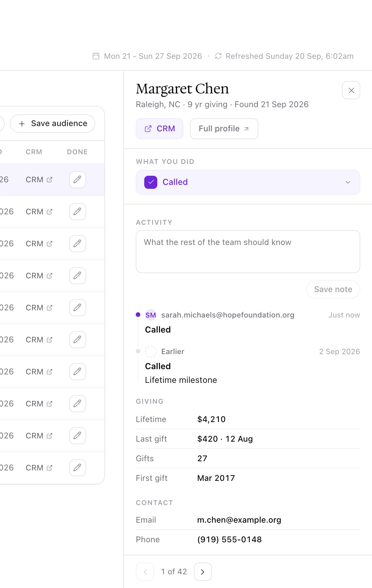Click the Lifetime giving value $4,210
Viewport: 372px width, 588px height.
pyautogui.click(x=211, y=419)
